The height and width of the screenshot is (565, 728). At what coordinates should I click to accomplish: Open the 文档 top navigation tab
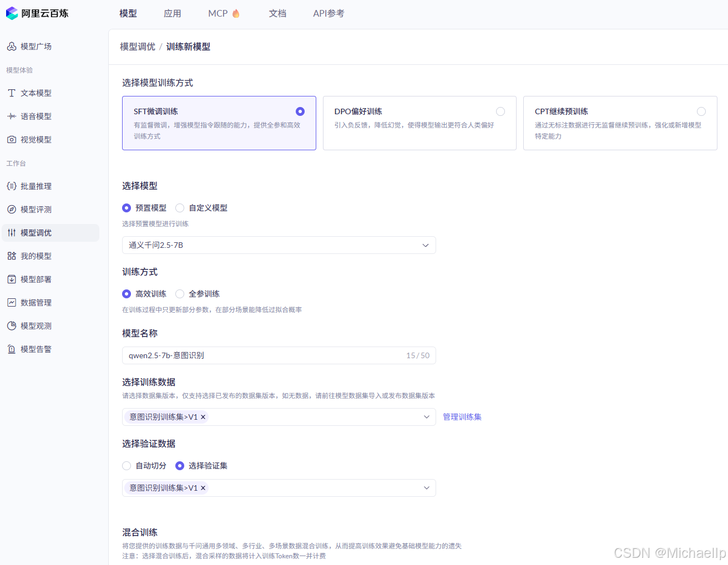point(277,13)
